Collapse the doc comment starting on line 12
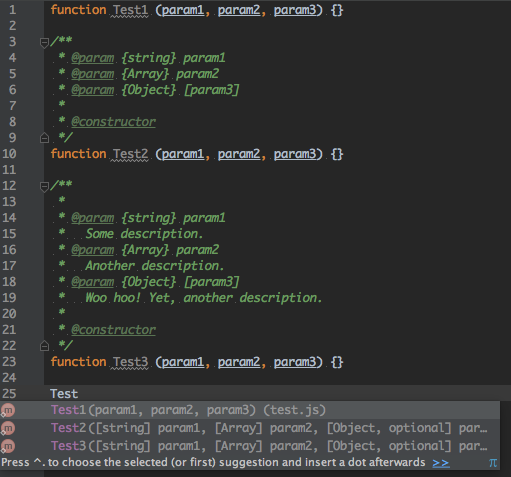Viewport: 511px width, 477px height. click(44, 187)
